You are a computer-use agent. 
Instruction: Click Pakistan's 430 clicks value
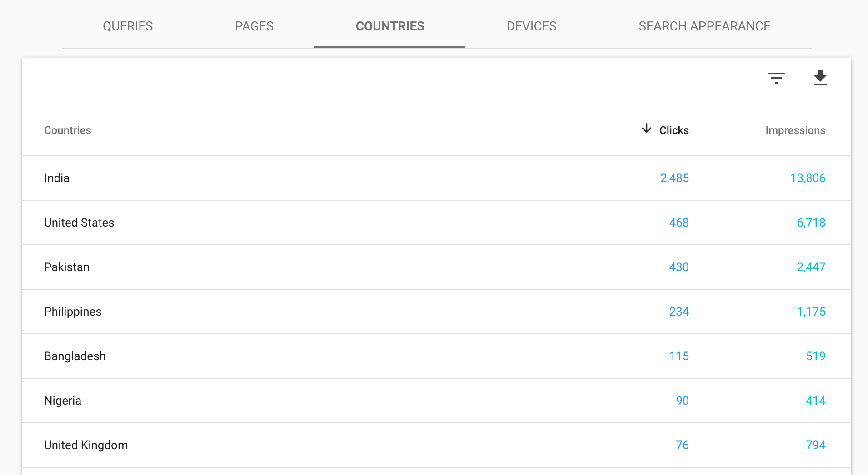point(679,267)
